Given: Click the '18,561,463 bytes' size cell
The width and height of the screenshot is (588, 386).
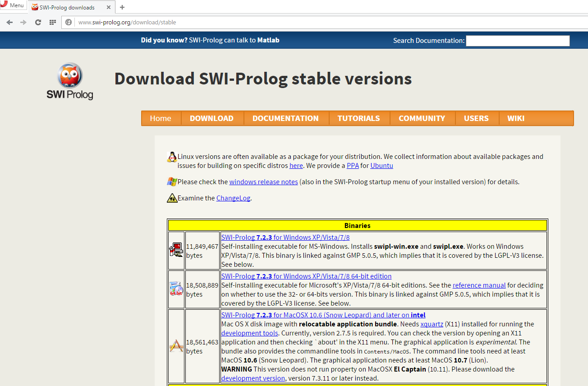Looking at the screenshot, I should (x=202, y=347).
